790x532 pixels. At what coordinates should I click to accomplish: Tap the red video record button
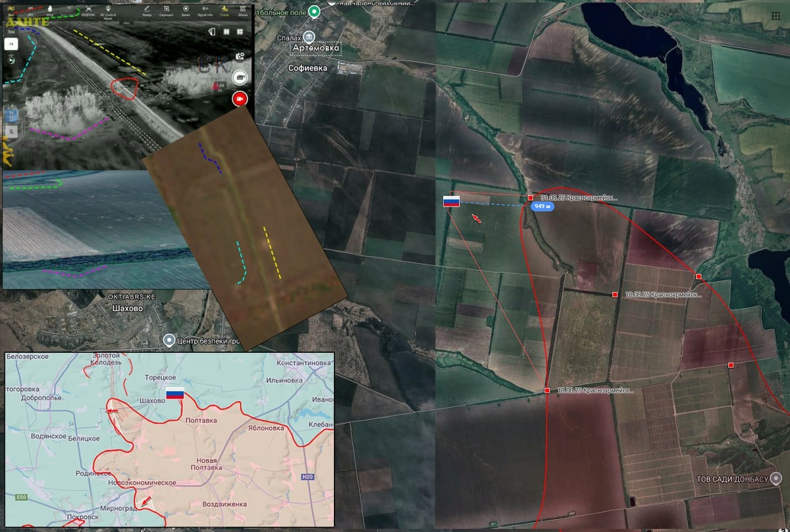240,99
